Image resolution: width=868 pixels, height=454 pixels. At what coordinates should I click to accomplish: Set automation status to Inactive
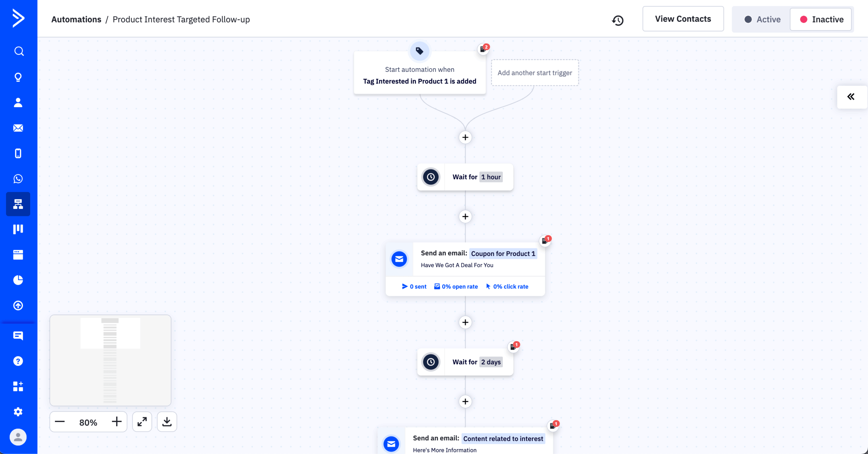click(821, 19)
